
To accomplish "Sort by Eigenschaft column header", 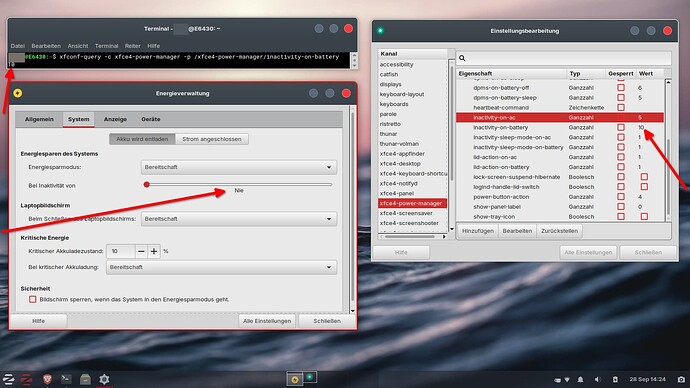I will point(511,73).
